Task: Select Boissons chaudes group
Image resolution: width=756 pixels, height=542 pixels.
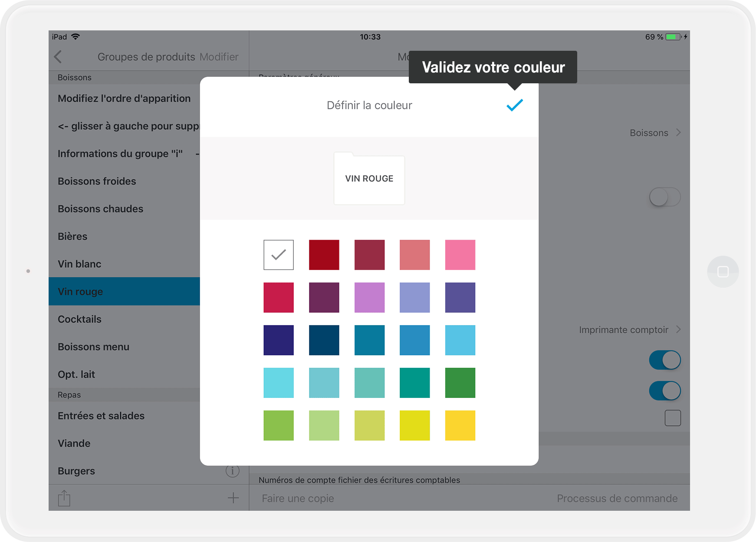Action: 124,209
